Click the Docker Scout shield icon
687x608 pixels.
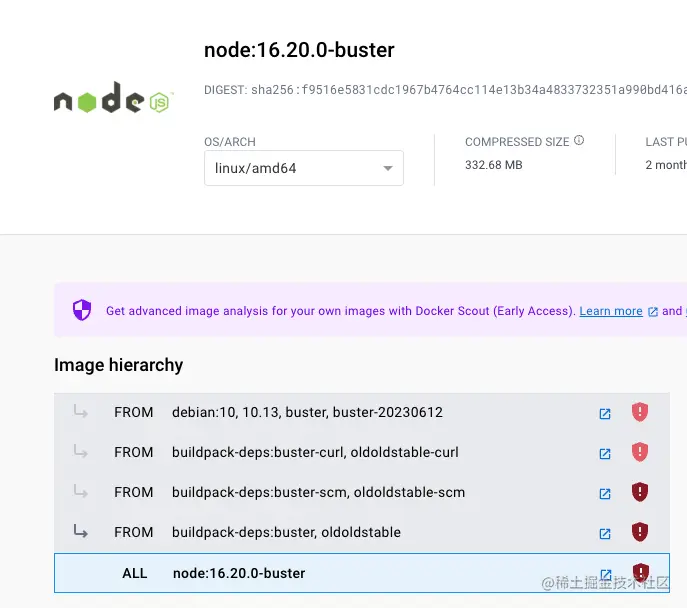(82, 310)
